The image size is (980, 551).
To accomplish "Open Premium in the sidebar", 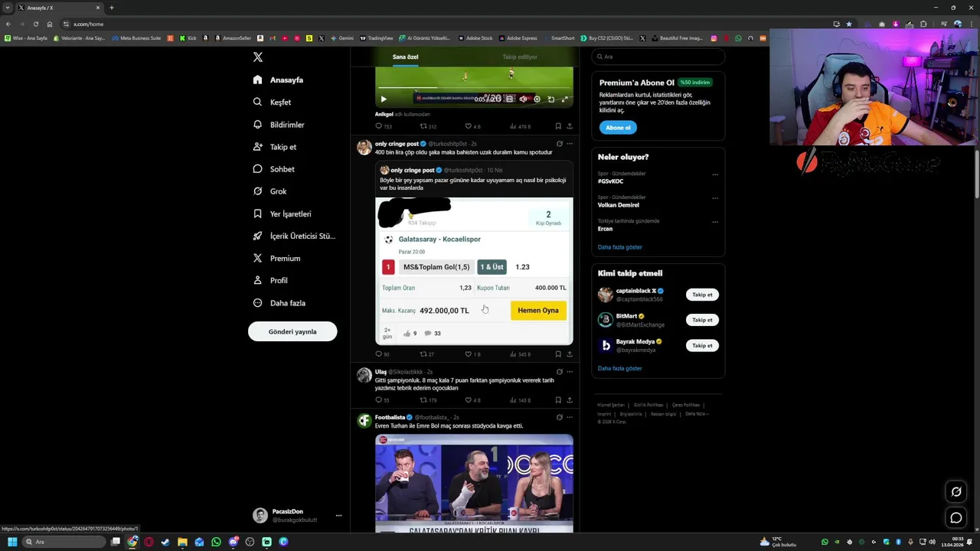I will pyautogui.click(x=276, y=258).
